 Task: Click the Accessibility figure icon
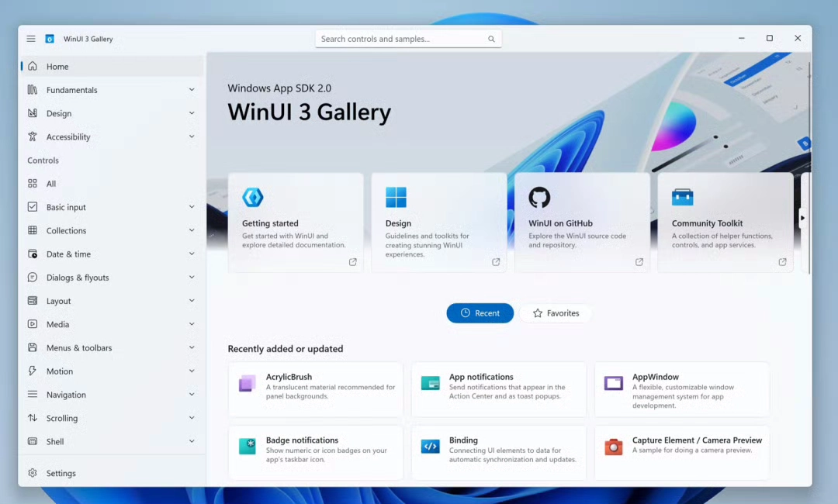click(33, 136)
